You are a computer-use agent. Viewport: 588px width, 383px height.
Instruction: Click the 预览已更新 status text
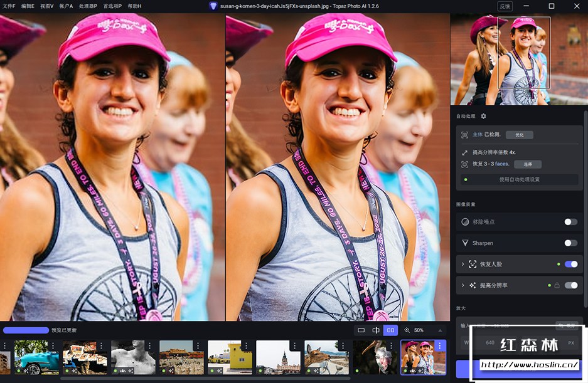(x=64, y=330)
